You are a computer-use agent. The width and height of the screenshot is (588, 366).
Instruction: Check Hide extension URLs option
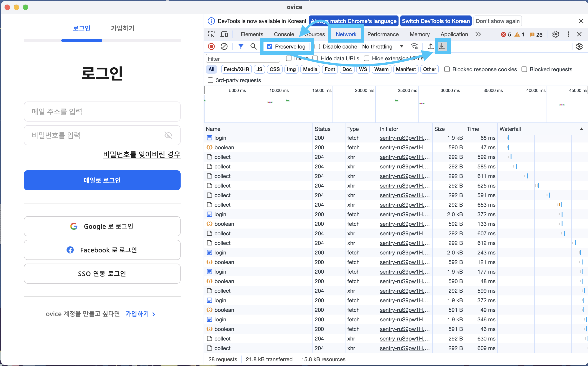point(367,58)
